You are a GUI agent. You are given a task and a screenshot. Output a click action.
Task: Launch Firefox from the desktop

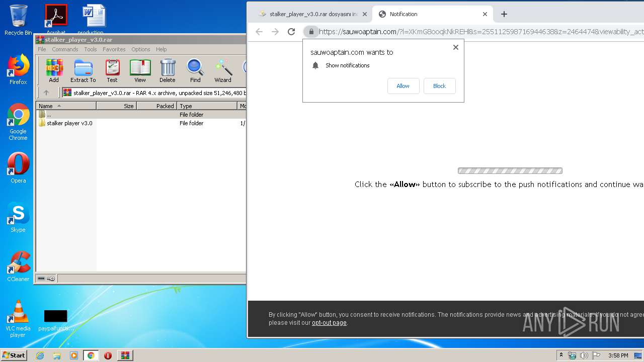(x=18, y=69)
